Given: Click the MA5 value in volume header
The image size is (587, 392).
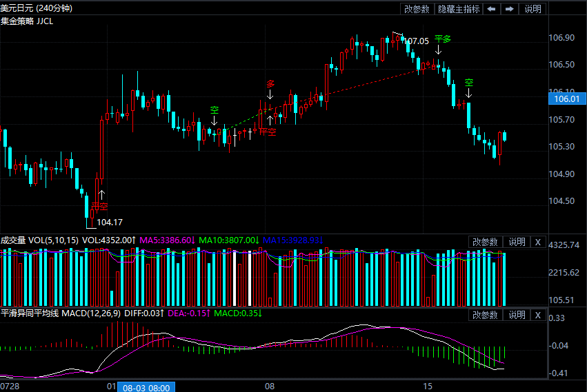Looking at the screenshot, I should [168, 240].
